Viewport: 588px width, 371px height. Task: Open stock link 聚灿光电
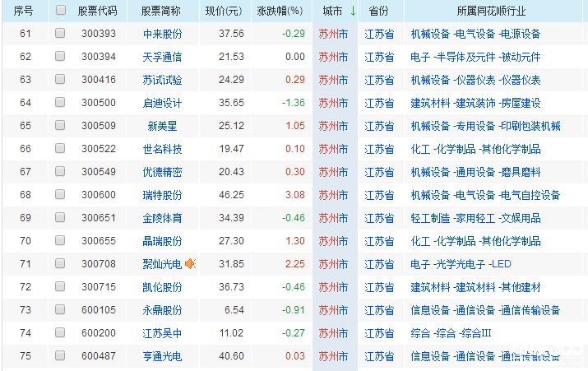[x=162, y=264]
